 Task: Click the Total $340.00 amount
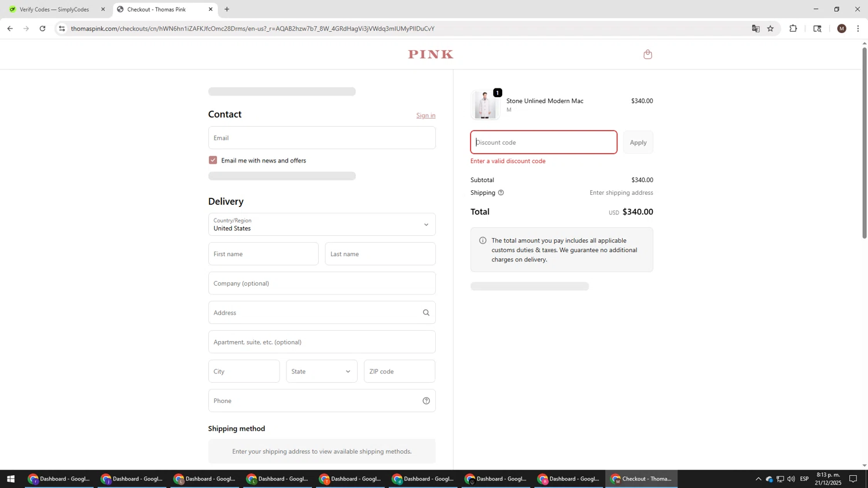tap(638, 212)
